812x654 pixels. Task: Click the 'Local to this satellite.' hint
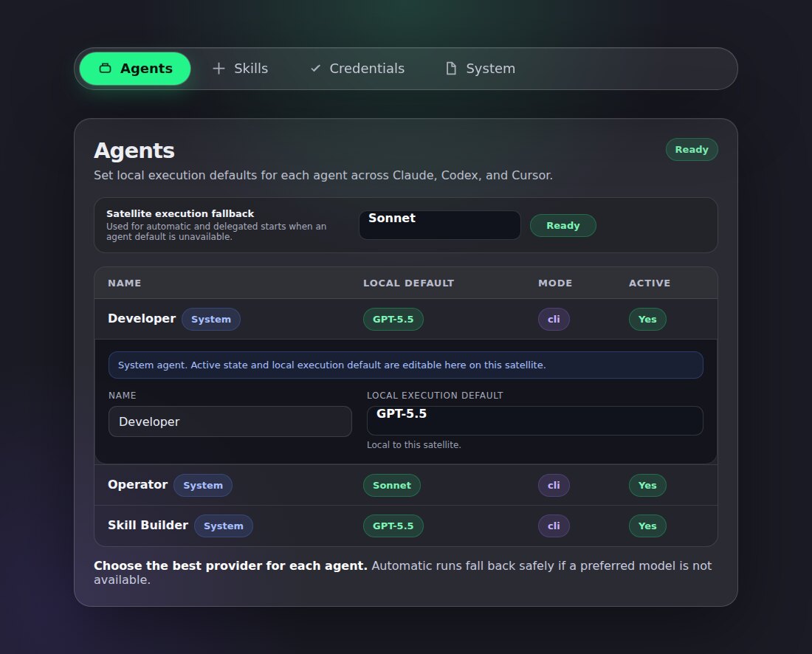(414, 445)
